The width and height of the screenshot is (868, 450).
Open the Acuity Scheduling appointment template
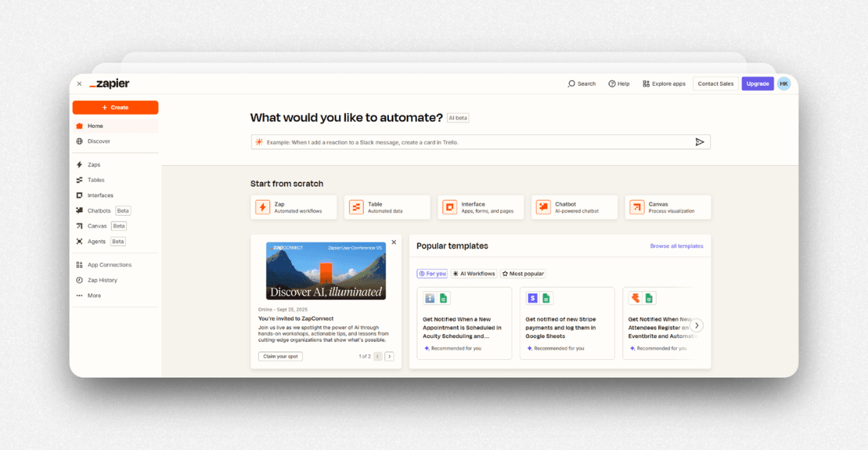click(465, 324)
